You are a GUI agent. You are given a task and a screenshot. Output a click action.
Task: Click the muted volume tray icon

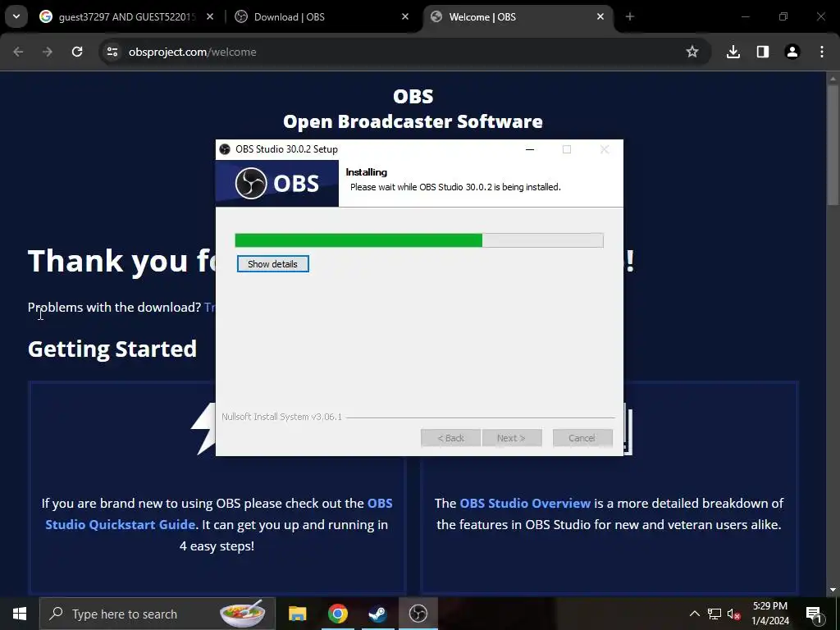click(x=733, y=614)
